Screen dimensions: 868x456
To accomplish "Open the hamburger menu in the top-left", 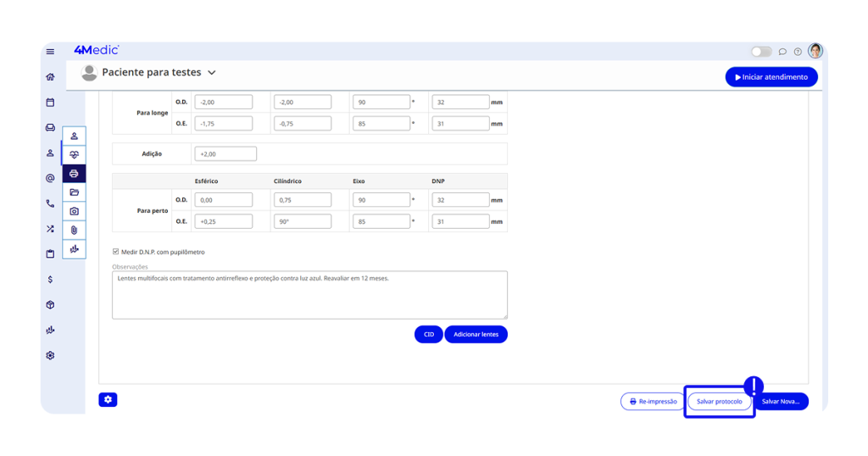I will [x=50, y=52].
